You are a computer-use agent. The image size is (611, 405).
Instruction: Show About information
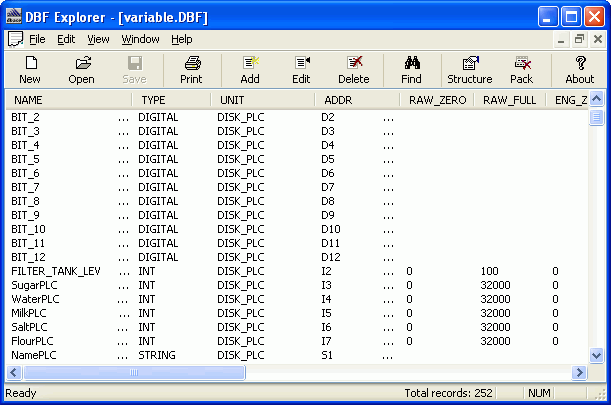point(580,70)
